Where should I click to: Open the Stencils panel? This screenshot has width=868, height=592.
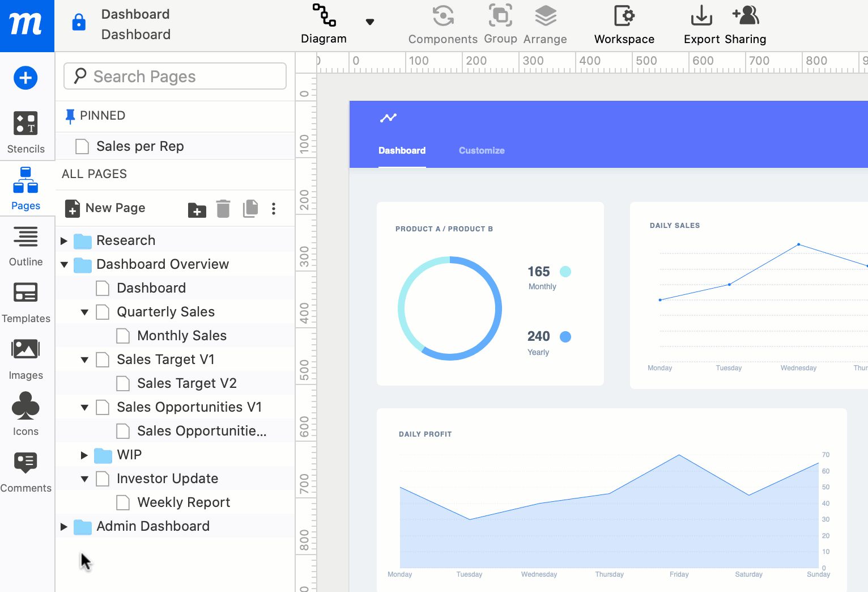point(25,132)
